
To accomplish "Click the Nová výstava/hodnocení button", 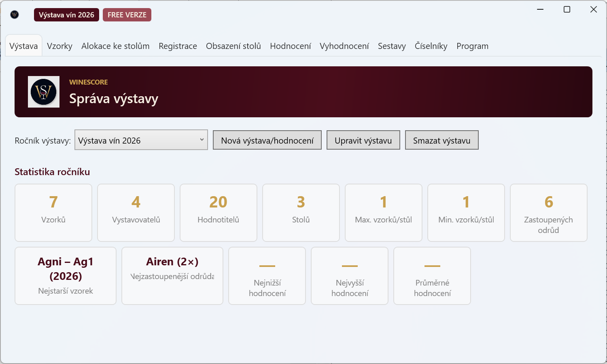I will [x=267, y=140].
